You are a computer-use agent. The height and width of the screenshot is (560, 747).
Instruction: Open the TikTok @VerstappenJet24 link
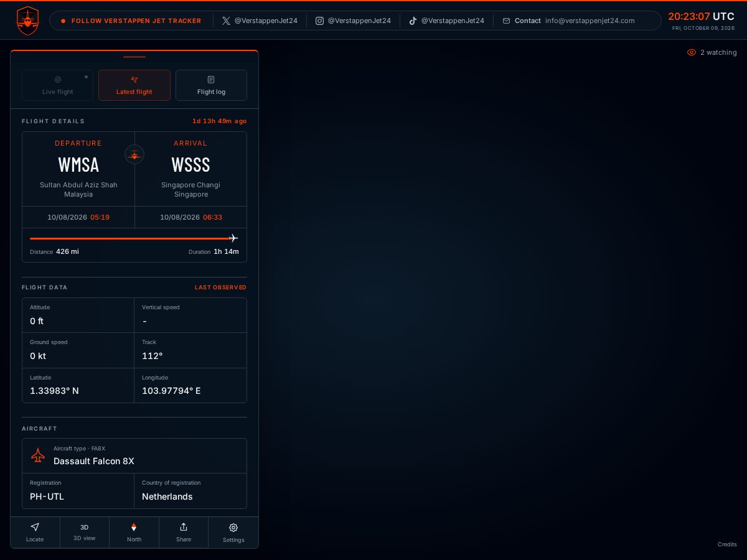click(x=446, y=21)
